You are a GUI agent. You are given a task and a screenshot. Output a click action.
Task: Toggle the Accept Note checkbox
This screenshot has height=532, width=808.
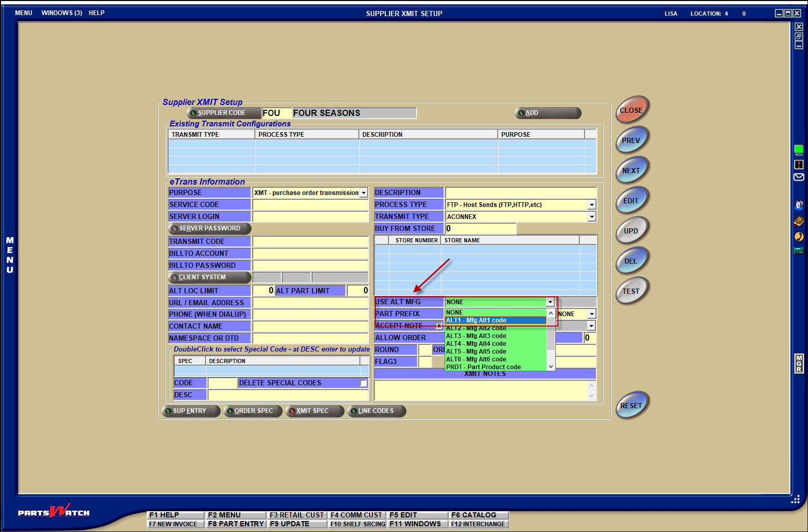coord(438,326)
